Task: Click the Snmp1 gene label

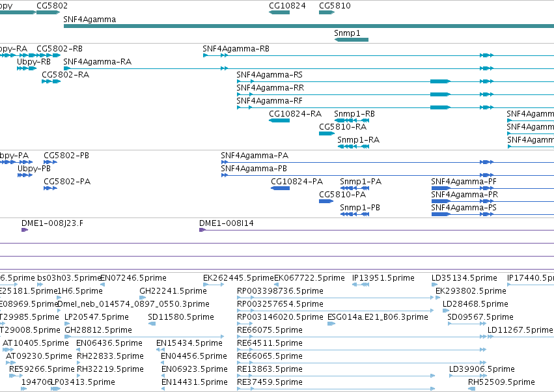Action: pyautogui.click(x=347, y=33)
